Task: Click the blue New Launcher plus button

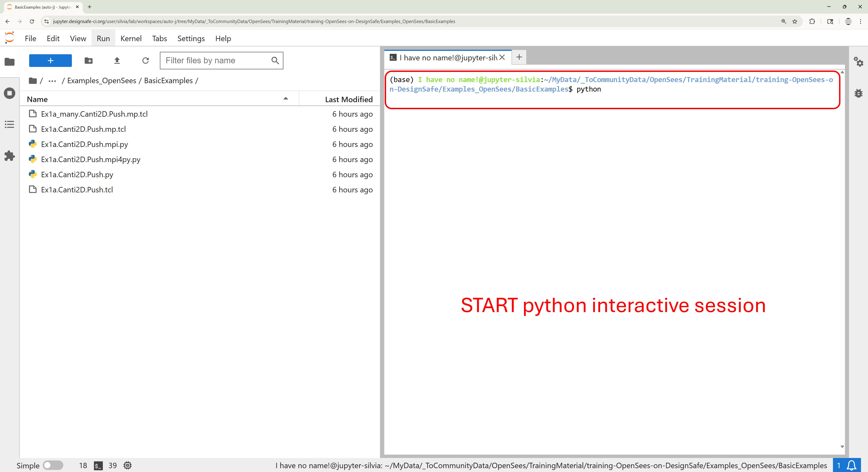Action: click(x=51, y=61)
